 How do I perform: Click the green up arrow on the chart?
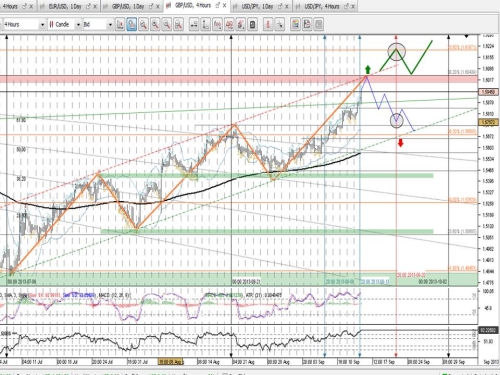pos(368,69)
